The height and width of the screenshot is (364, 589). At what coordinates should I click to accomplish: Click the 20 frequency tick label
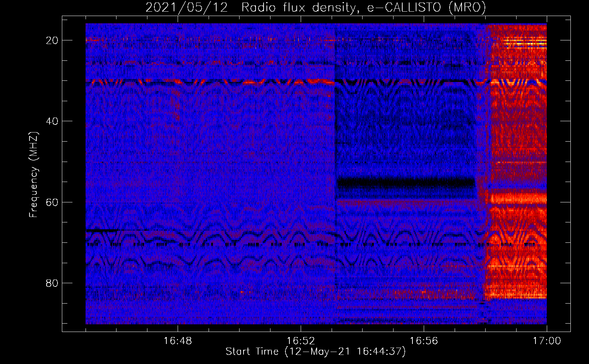(x=52, y=40)
